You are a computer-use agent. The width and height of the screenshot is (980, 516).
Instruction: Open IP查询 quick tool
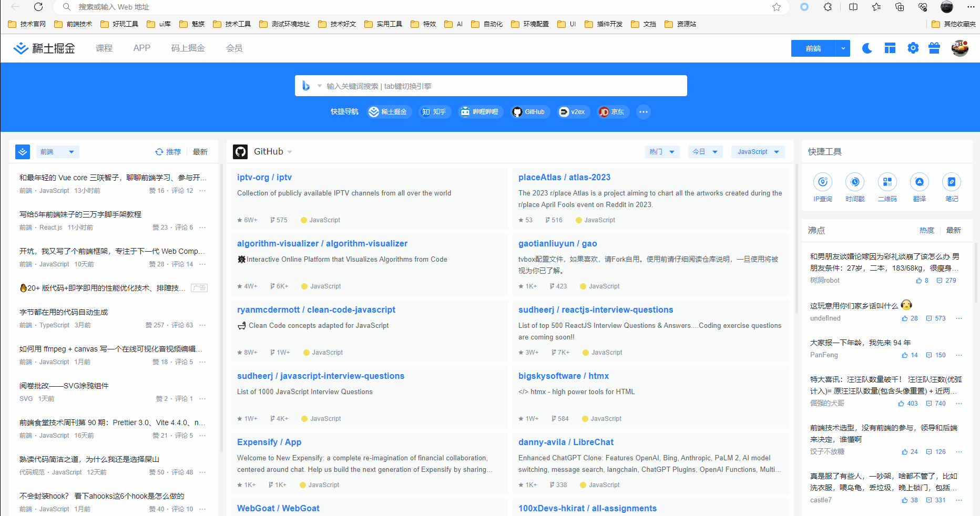823,188
